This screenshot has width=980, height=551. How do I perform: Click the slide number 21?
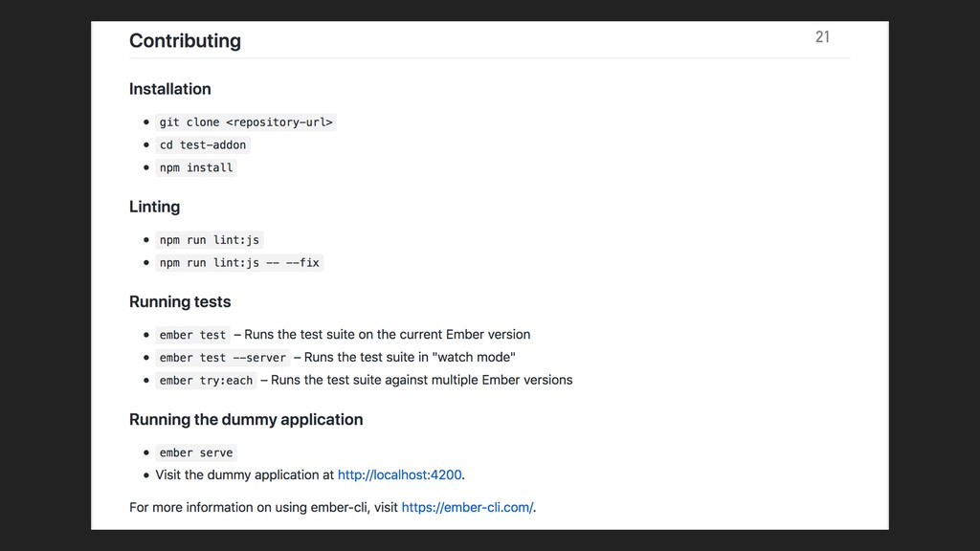(x=822, y=37)
